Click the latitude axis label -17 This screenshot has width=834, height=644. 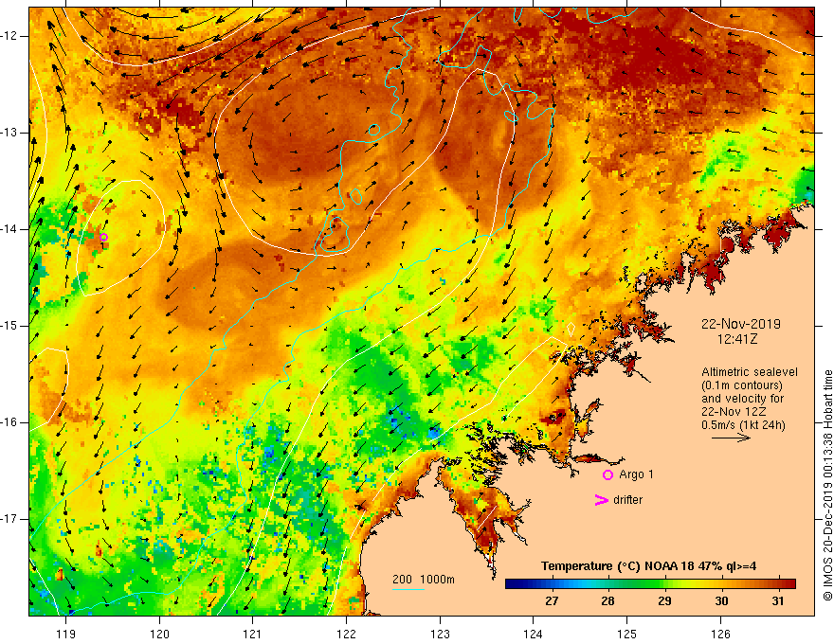(9, 519)
